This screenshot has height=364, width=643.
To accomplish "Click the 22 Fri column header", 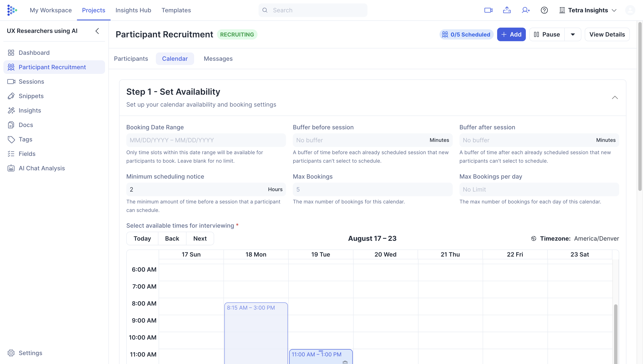I will [x=515, y=254].
